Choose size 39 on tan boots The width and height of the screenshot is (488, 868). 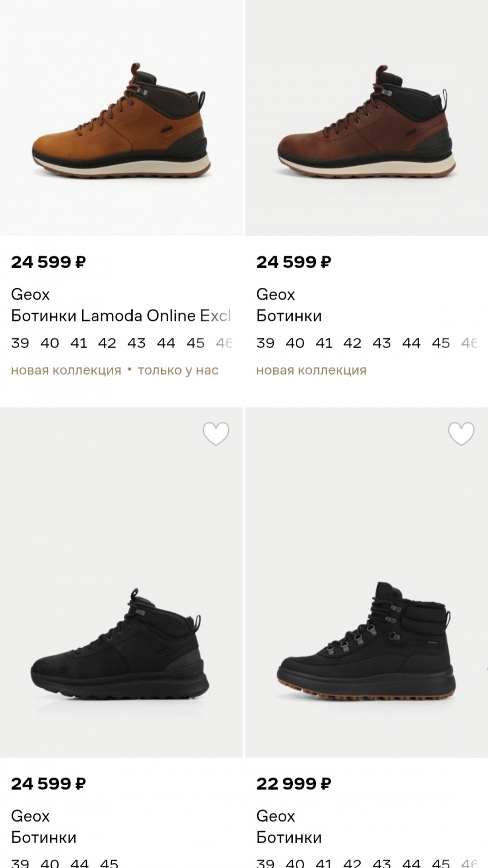tap(20, 343)
